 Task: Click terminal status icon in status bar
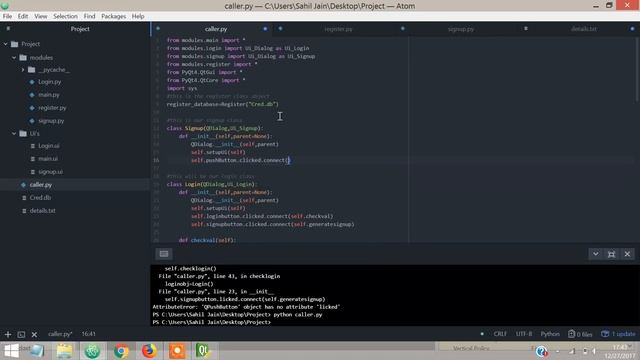click(21, 335)
